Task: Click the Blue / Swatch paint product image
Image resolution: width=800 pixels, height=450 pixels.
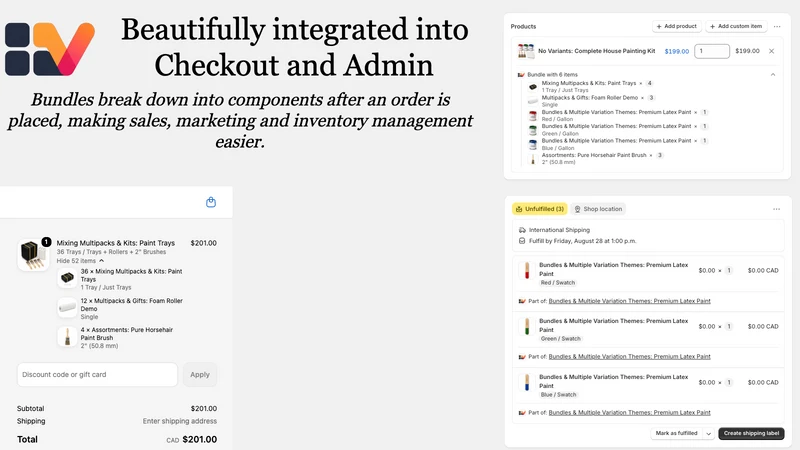Action: click(527, 383)
